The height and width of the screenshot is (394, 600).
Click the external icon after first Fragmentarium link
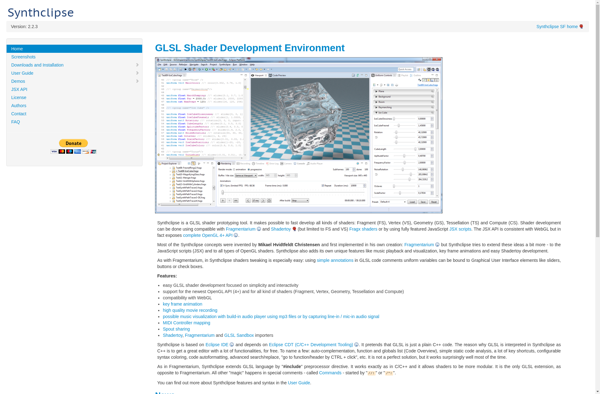(x=259, y=229)
